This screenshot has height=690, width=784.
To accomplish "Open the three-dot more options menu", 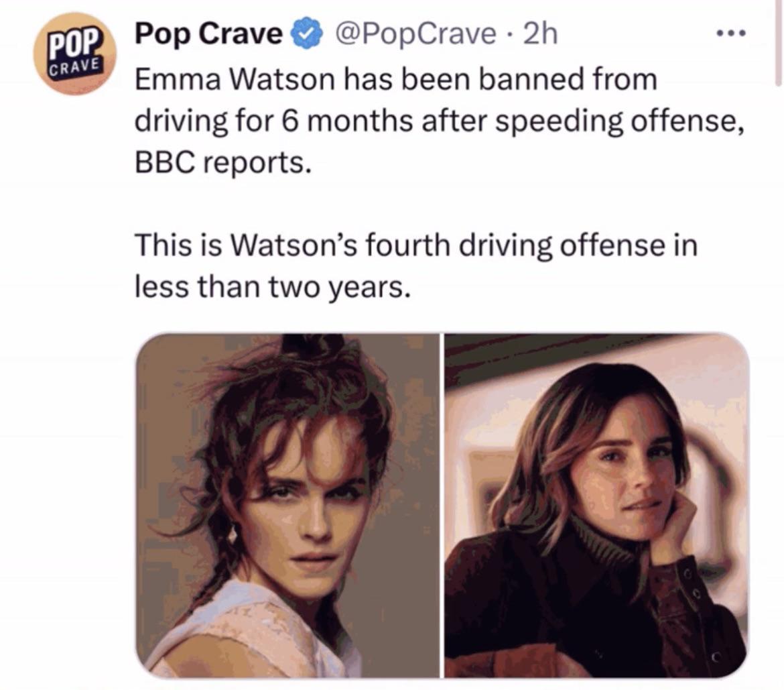I will pyautogui.click(x=731, y=34).
